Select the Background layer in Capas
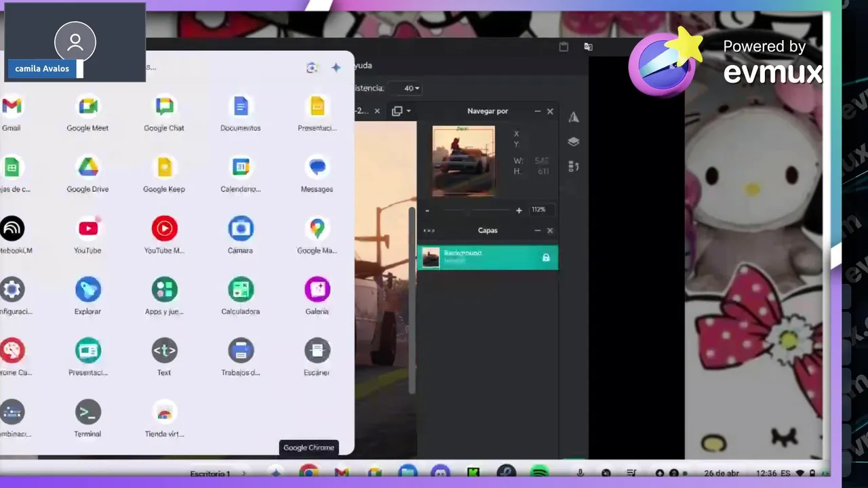The width and height of the screenshot is (868, 488). tap(488, 258)
